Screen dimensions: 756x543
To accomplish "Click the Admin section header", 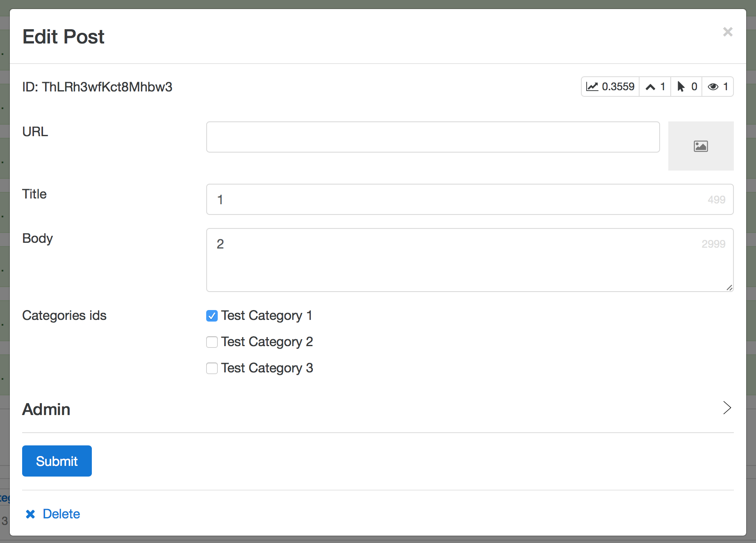I will [46, 409].
